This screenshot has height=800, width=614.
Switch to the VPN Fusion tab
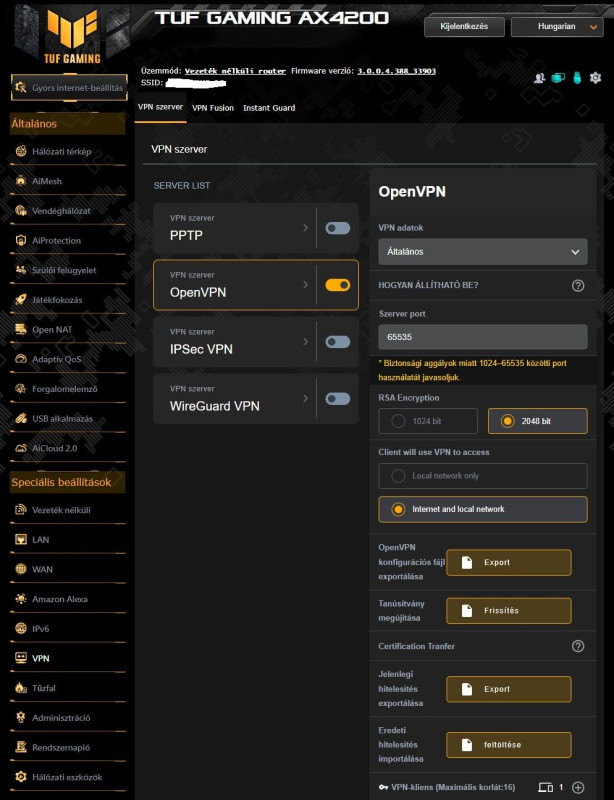pyautogui.click(x=213, y=108)
